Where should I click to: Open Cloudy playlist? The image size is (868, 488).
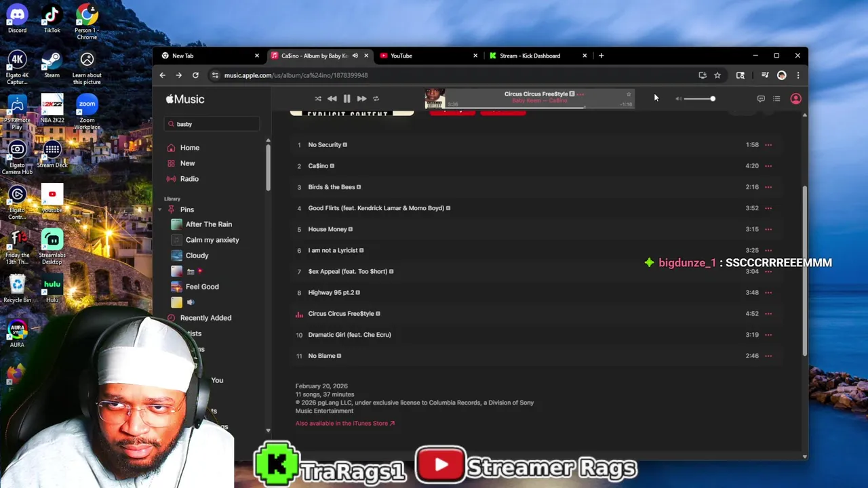(197, 256)
